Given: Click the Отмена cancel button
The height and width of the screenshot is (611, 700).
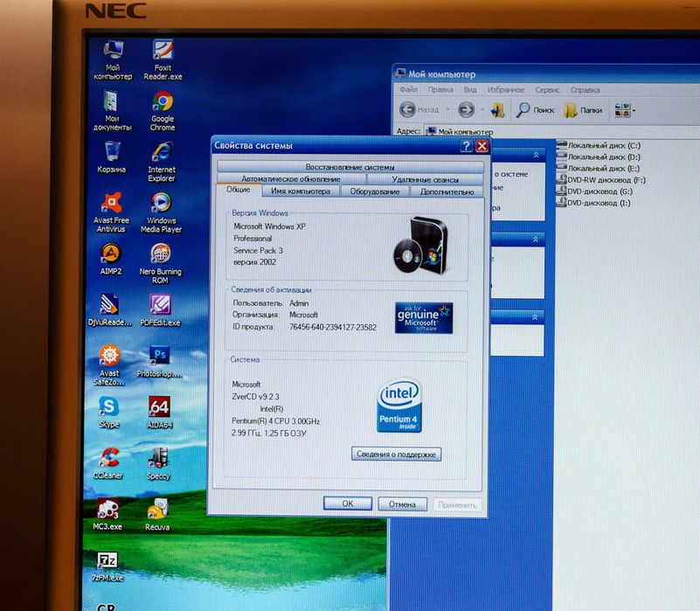Looking at the screenshot, I should pyautogui.click(x=402, y=503).
